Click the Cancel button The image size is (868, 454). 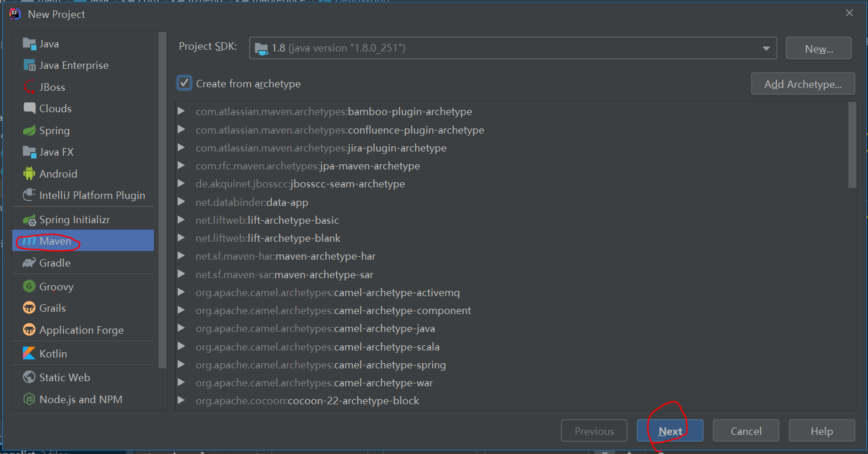coord(746,431)
